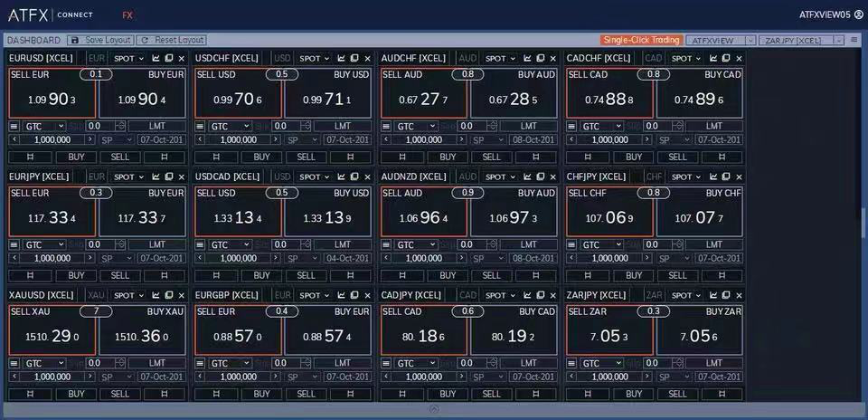Close the XAUUSD panel

coord(181,295)
